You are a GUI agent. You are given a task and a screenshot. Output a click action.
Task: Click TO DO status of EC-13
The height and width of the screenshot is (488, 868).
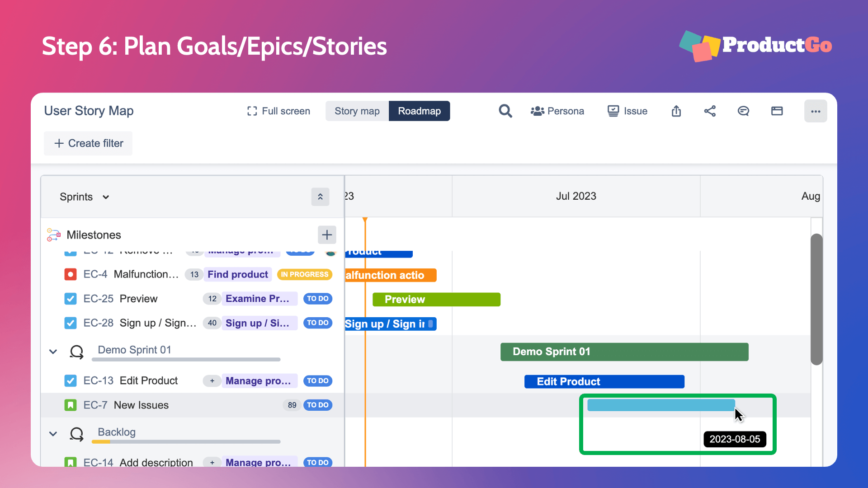point(318,381)
